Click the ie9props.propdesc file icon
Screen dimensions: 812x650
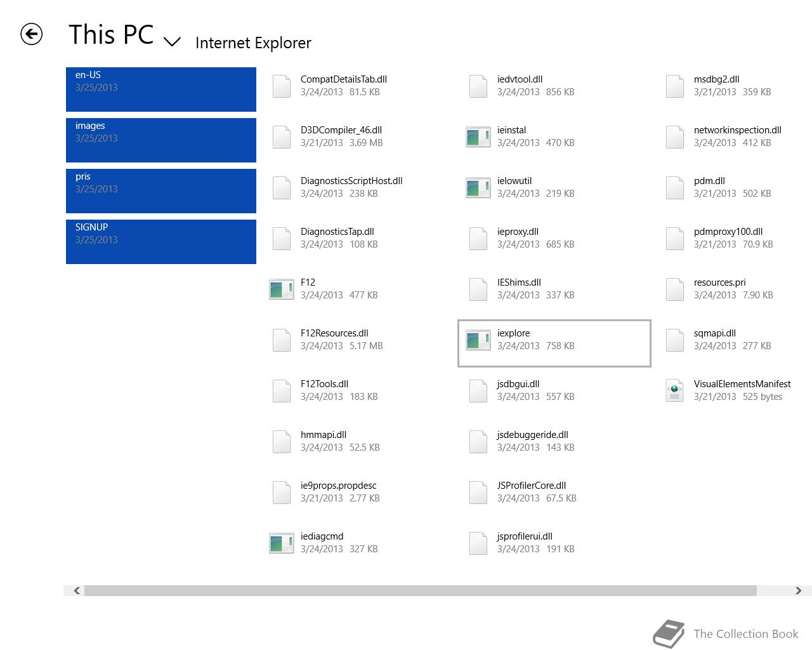coord(282,493)
